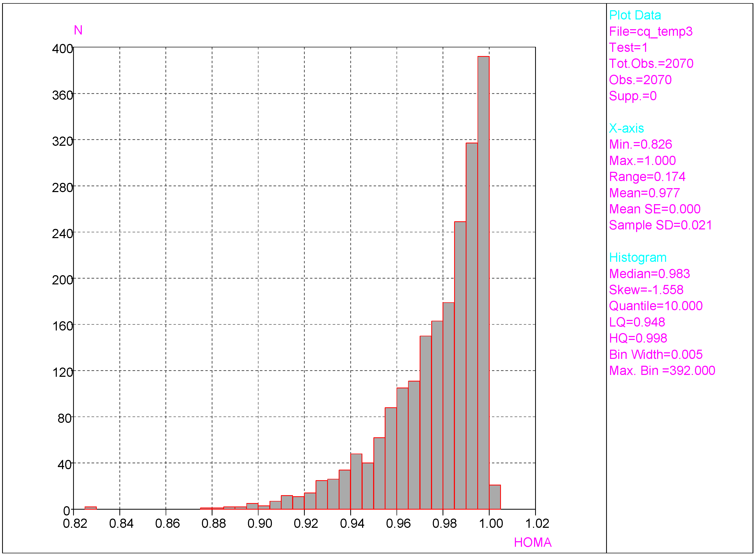This screenshot has width=756, height=557.
Task: Click the X-axis section heading
Action: tap(626, 128)
